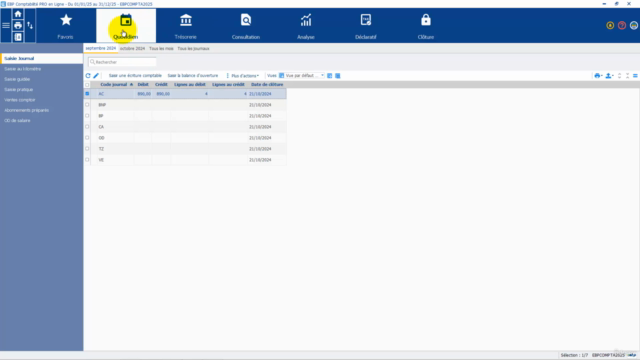Select OD de salaire in the sidebar
The height and width of the screenshot is (360, 640).
tap(17, 120)
